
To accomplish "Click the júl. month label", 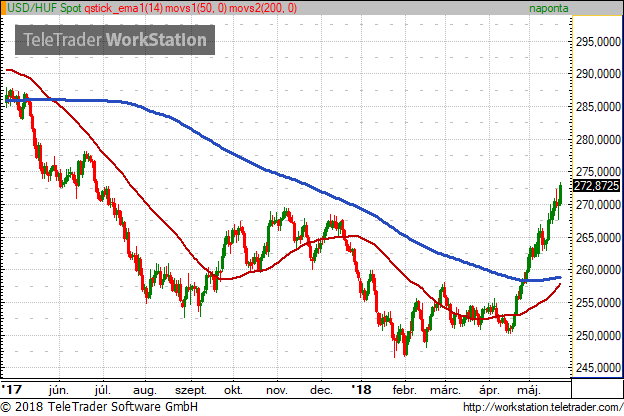I will [103, 390].
